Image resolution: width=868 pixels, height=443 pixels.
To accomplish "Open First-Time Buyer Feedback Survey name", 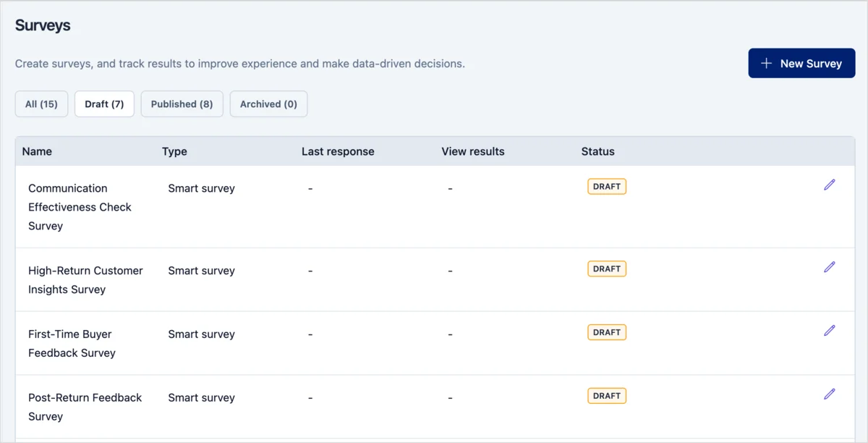I will (x=72, y=344).
